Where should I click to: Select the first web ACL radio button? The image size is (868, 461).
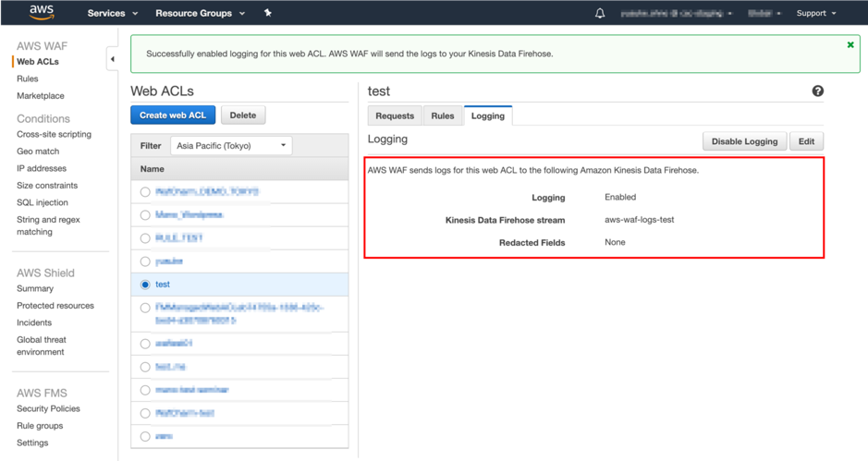pos(145,192)
